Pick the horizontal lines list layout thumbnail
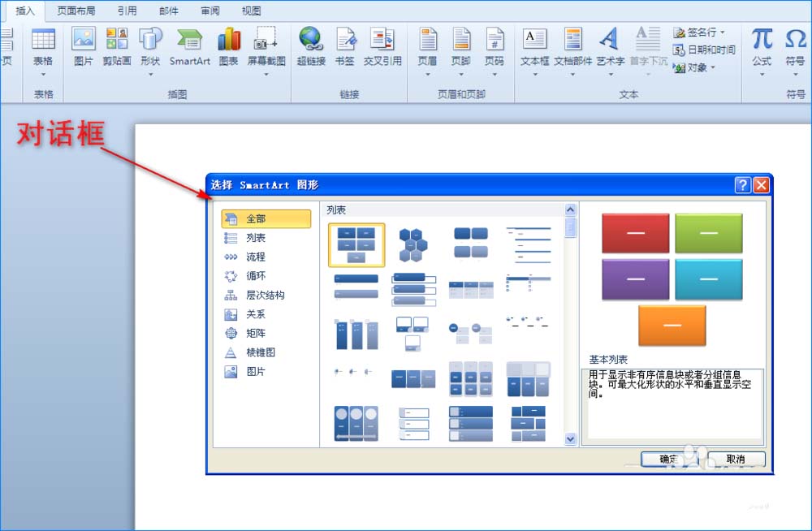This screenshot has width=812, height=531. pyautogui.click(x=529, y=244)
